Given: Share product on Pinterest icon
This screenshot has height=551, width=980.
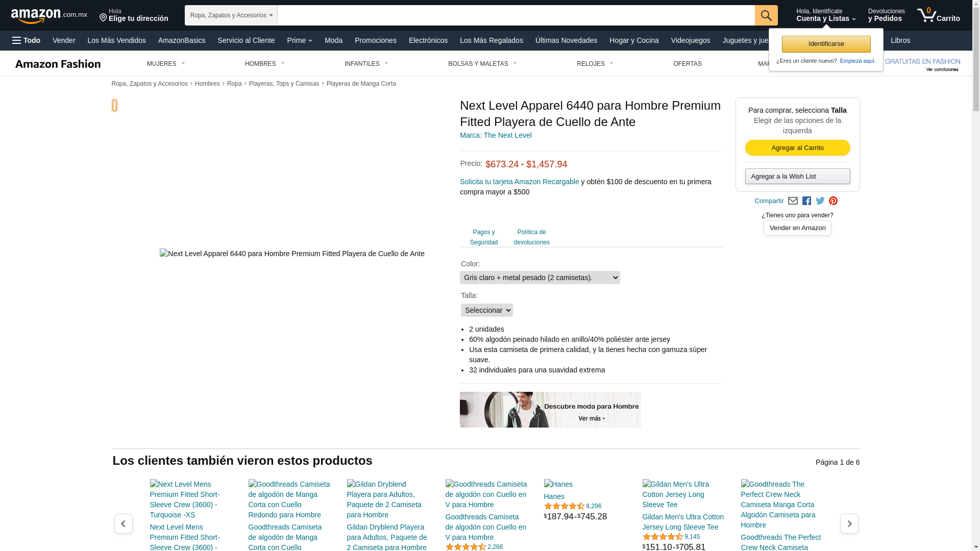Looking at the screenshot, I should [833, 201].
